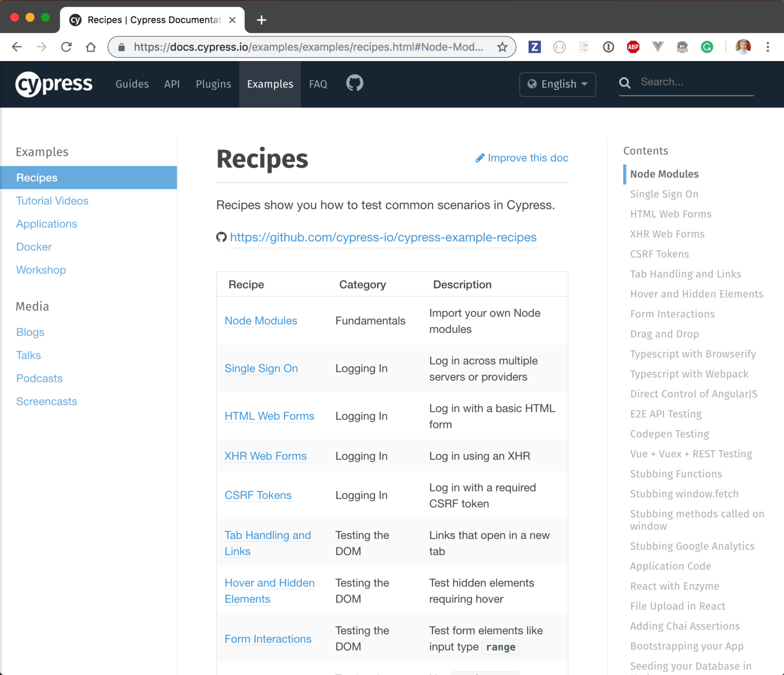Image resolution: width=784 pixels, height=675 pixels.
Task: Open the Hover and Hidden Elements recipe in table
Action: pos(269,590)
